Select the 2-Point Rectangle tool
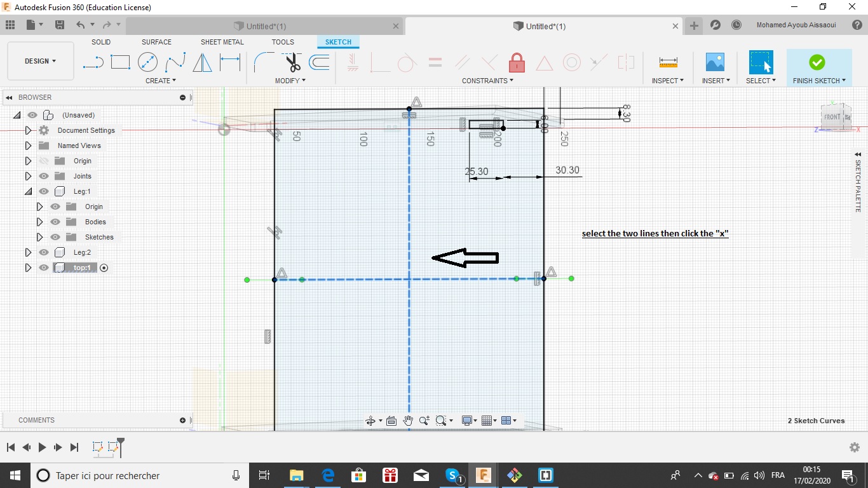 click(120, 62)
